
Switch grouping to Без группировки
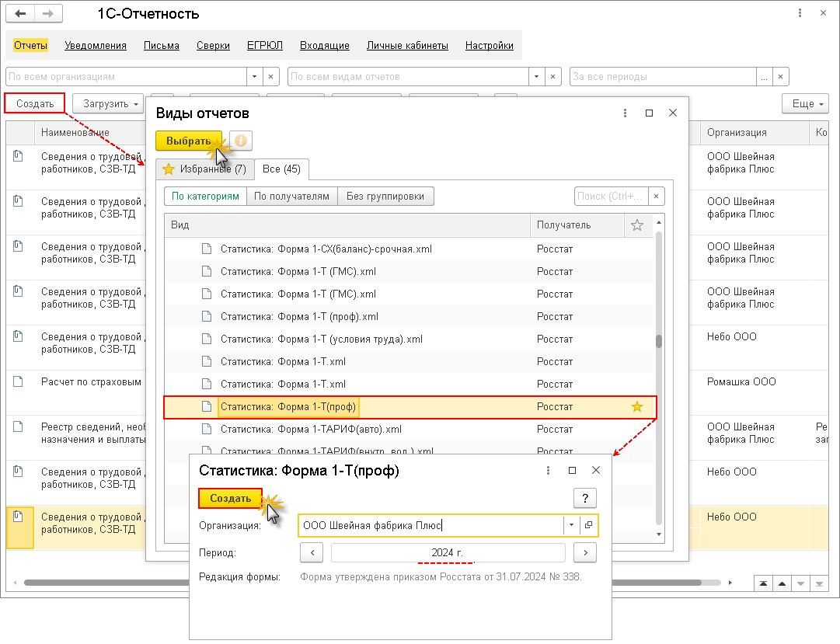click(x=385, y=196)
